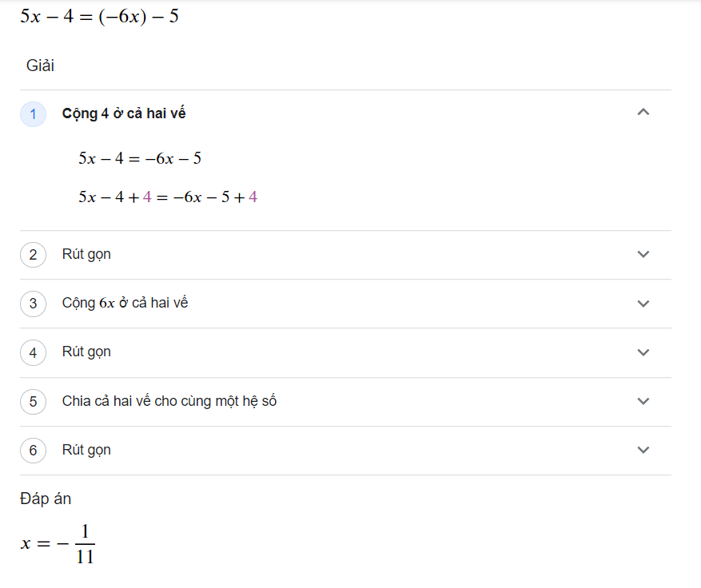
Task: Open "Chia cả hai vế cho cùng một hệ số"
Action: click(169, 401)
